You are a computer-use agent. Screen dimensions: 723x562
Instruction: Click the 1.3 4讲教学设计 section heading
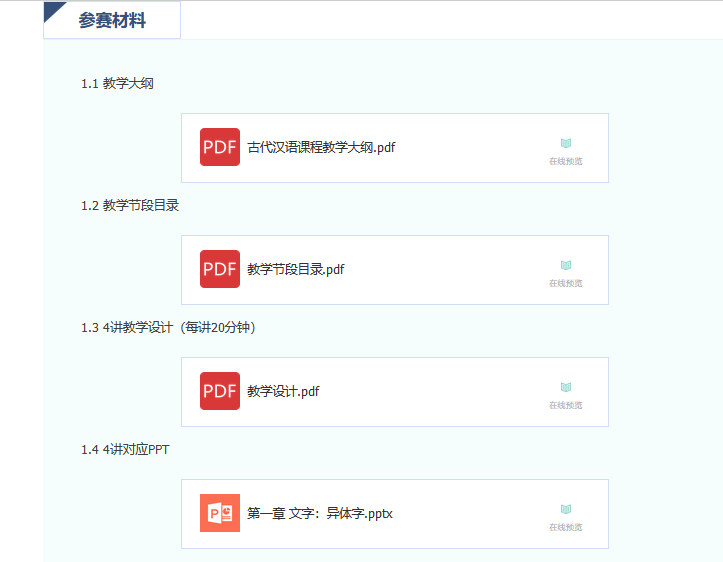(x=168, y=327)
